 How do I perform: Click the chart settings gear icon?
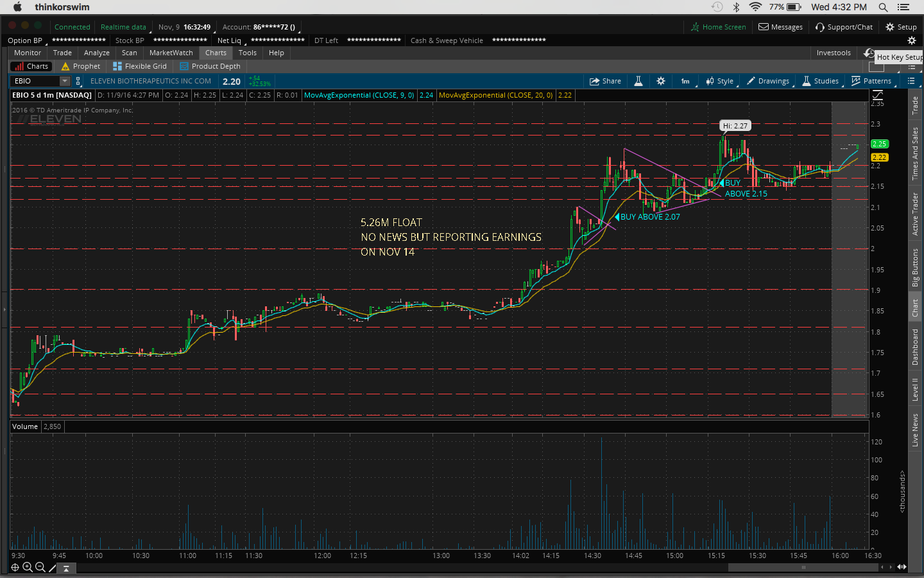[661, 81]
